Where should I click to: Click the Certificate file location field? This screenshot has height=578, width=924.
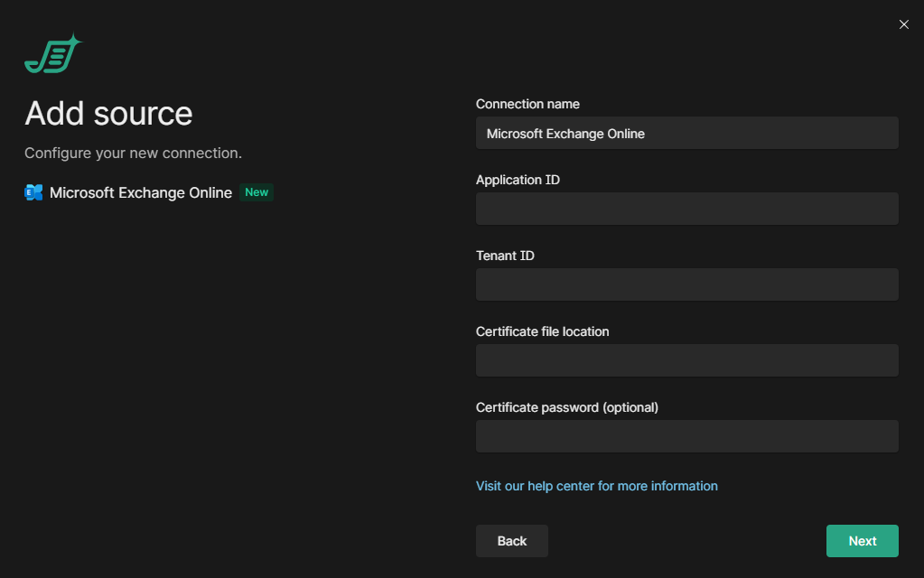pyautogui.click(x=686, y=360)
